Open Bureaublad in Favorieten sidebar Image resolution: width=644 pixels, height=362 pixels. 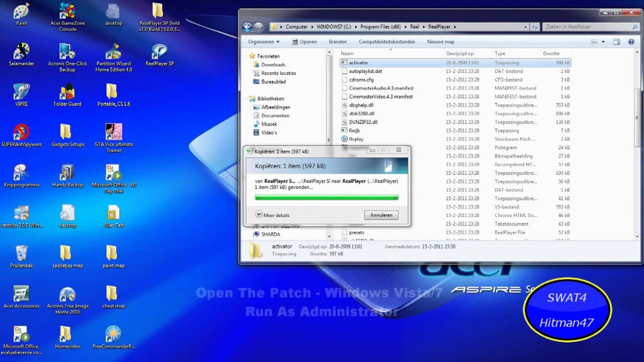[x=269, y=81]
